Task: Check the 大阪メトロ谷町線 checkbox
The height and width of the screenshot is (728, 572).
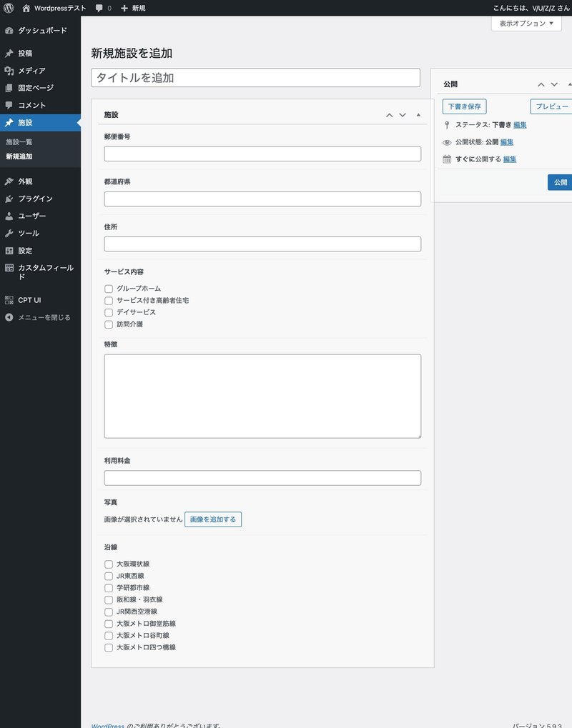Action: [109, 636]
